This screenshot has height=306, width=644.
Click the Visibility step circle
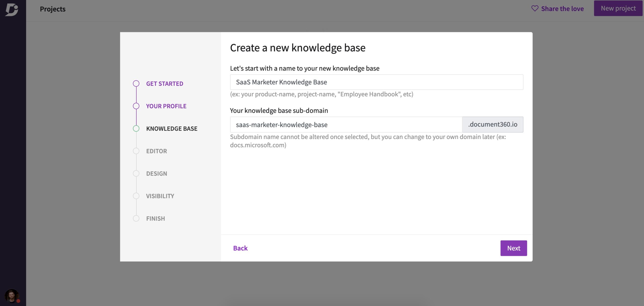(136, 196)
